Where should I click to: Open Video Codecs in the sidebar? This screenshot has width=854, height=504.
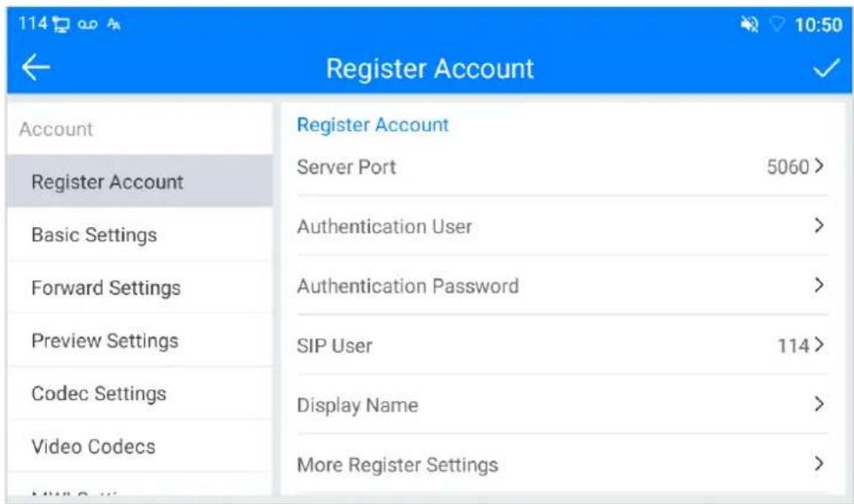point(139,446)
